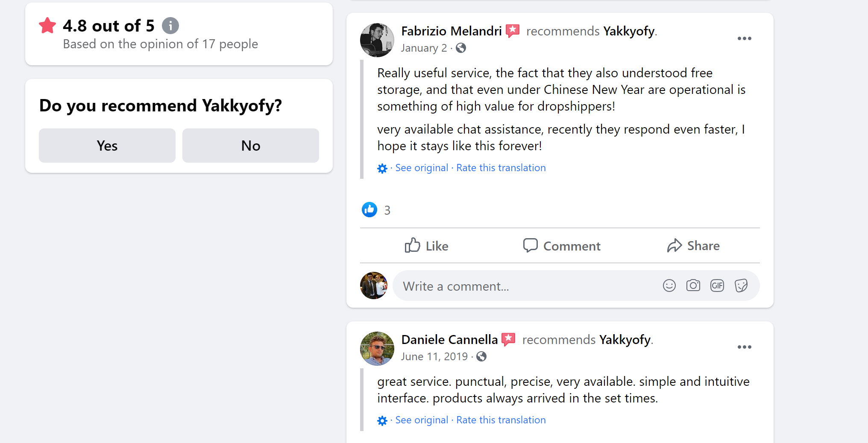The width and height of the screenshot is (868, 443).
Task: Click No to decline recommending Yakkyofy
Action: pos(250,146)
